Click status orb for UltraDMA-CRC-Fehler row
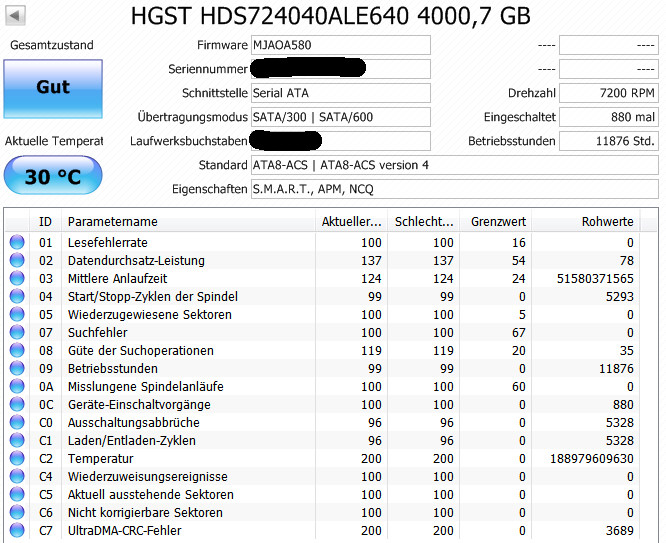 17,530
